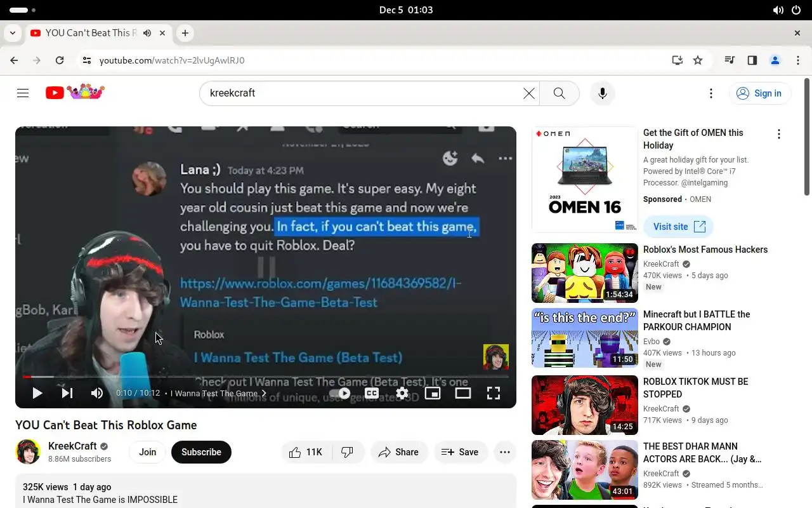Open Chrome three-dot menu
Viewport: 812px width, 508px height.
(x=797, y=60)
